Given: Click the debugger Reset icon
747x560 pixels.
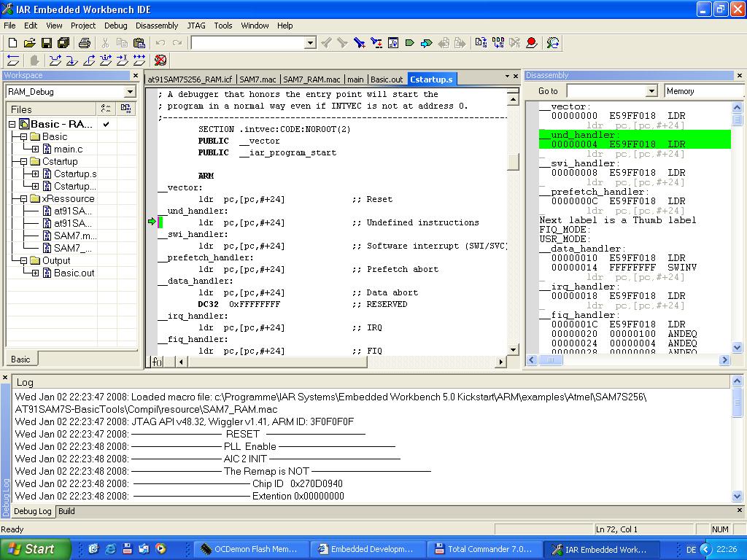Looking at the screenshot, I should click(13, 60).
